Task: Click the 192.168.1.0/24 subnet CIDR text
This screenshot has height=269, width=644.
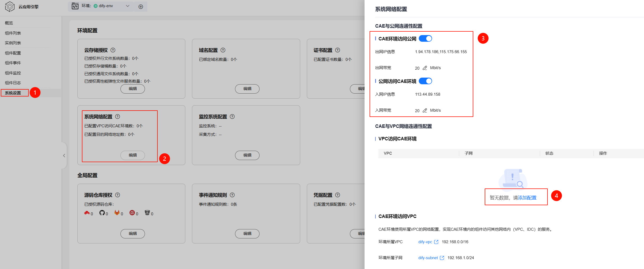Action: coord(461,258)
